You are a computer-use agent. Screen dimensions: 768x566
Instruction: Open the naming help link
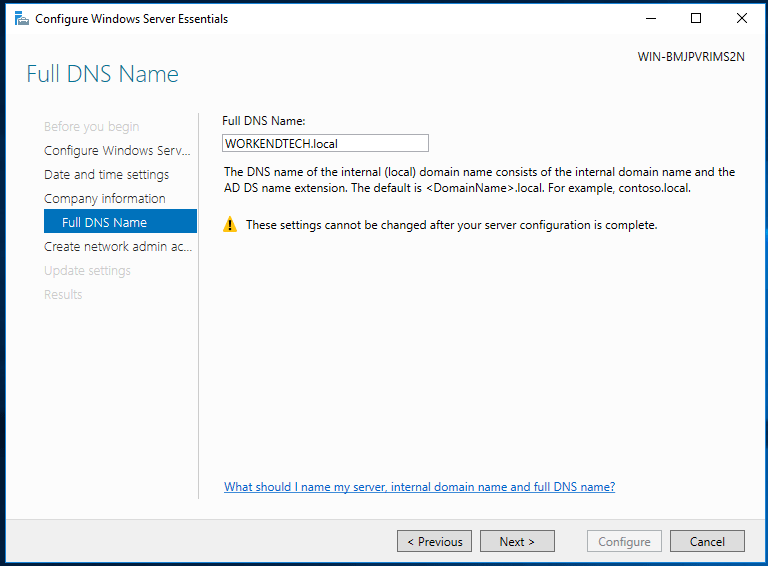[x=419, y=487]
